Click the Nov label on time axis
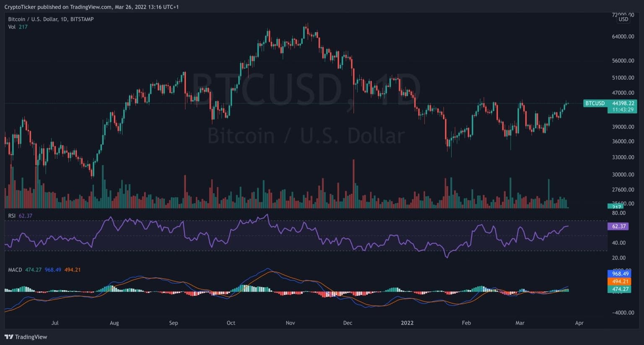Image resolution: width=644 pixels, height=345 pixels. pyautogui.click(x=290, y=323)
